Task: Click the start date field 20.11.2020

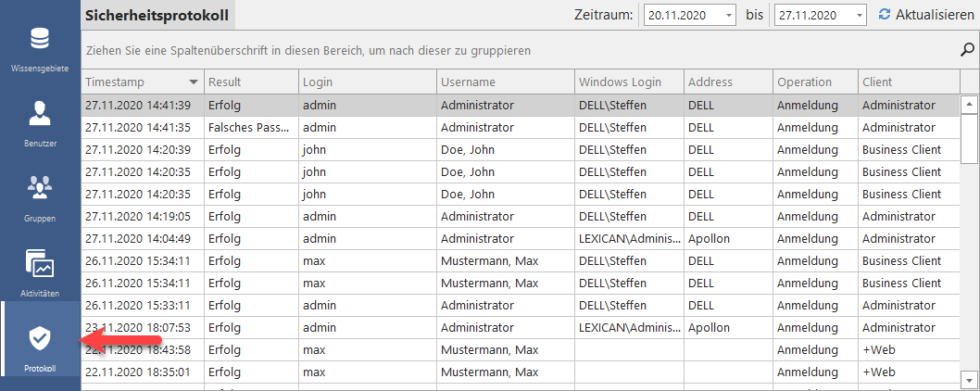Action: coord(681,16)
